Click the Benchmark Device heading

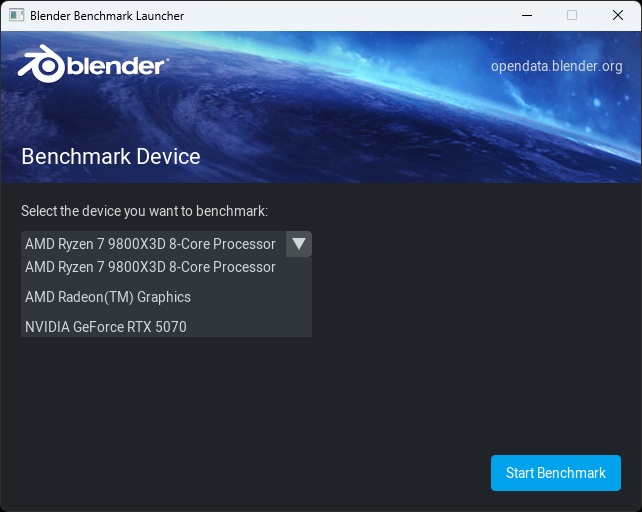111,156
